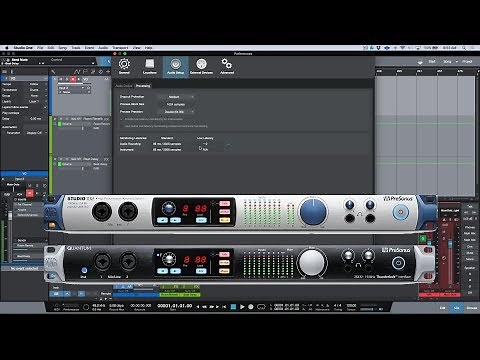Go to the Start page
The width and height of the screenshot is (480, 360).
coord(432,62)
